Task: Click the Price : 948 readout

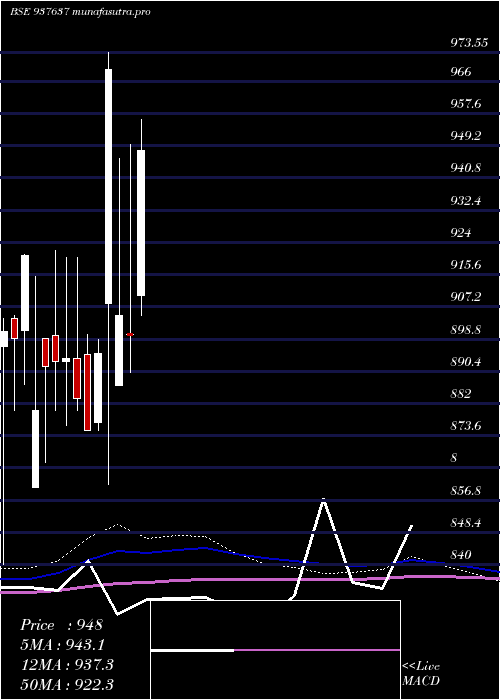Action: click(62, 625)
